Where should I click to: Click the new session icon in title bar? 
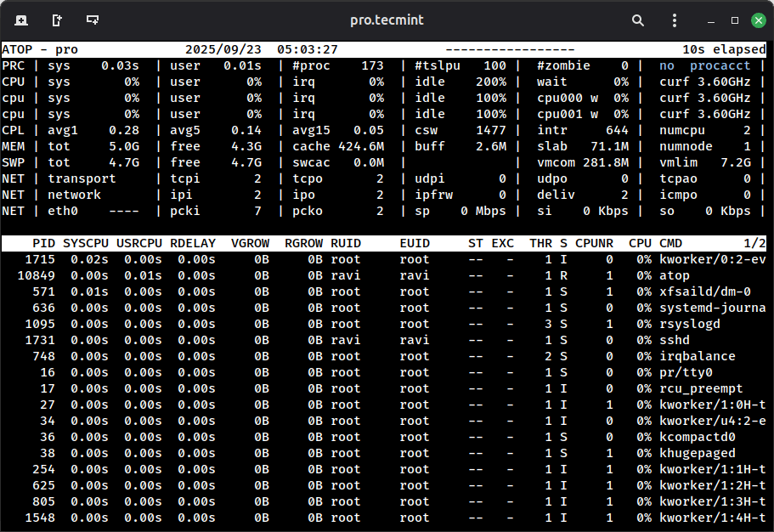pyautogui.click(x=20, y=20)
